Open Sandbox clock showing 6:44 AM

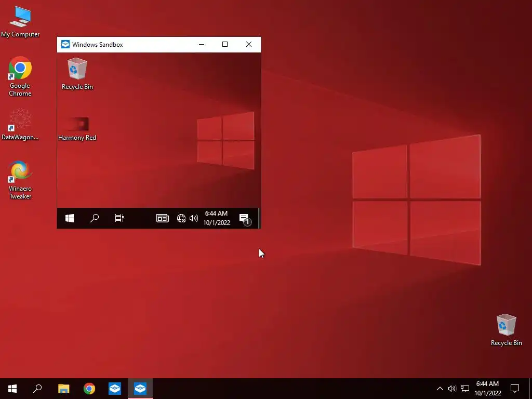tap(217, 218)
